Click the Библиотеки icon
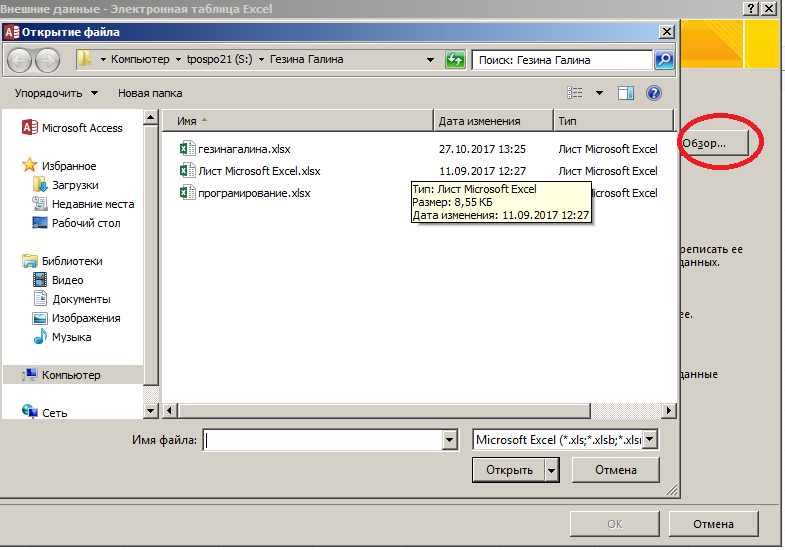The height and width of the screenshot is (550, 785). coord(30,261)
